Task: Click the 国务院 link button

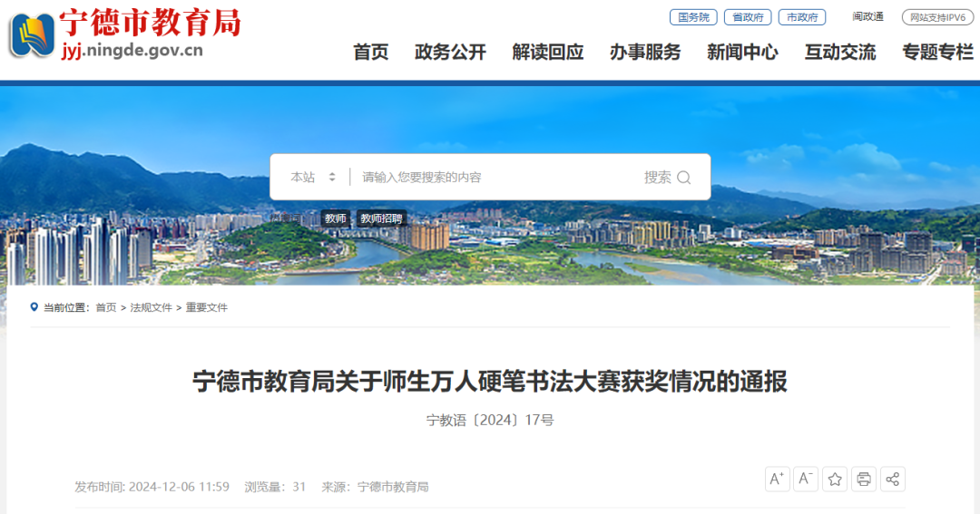Action: coord(693,17)
